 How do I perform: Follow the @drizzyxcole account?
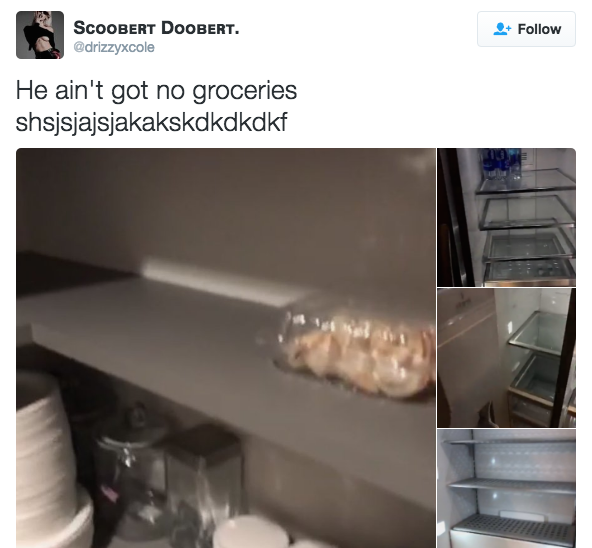(526, 29)
